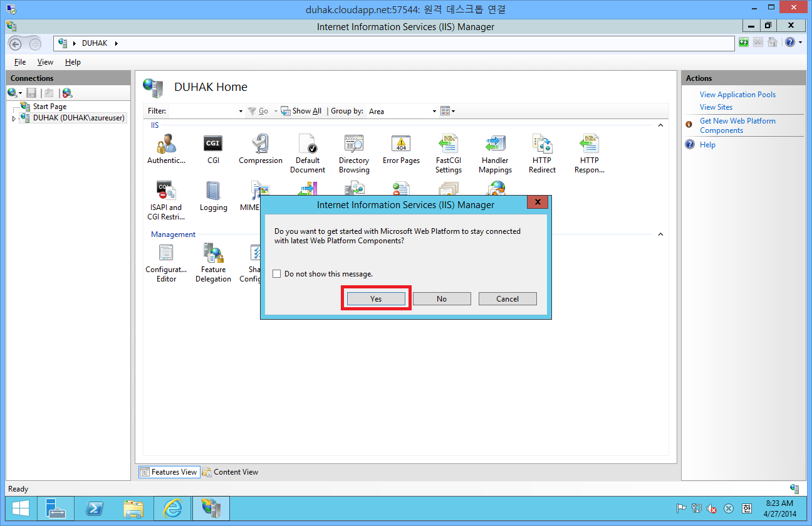Screen dimensions: 812x526
Task: Open the new connection dropdown arrow
Action: [21, 93]
